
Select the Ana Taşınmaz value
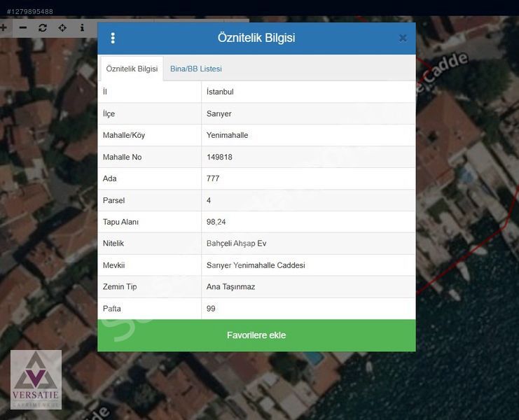[x=230, y=287]
